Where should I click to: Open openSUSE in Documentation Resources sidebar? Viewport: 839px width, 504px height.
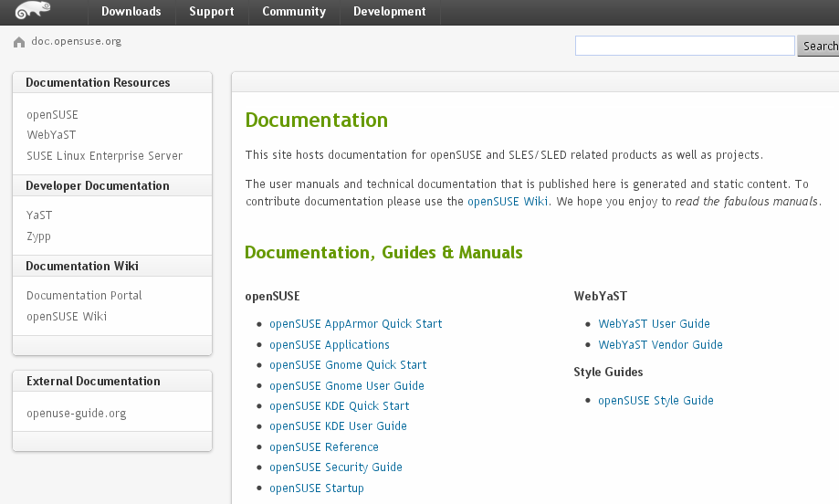tap(52, 114)
